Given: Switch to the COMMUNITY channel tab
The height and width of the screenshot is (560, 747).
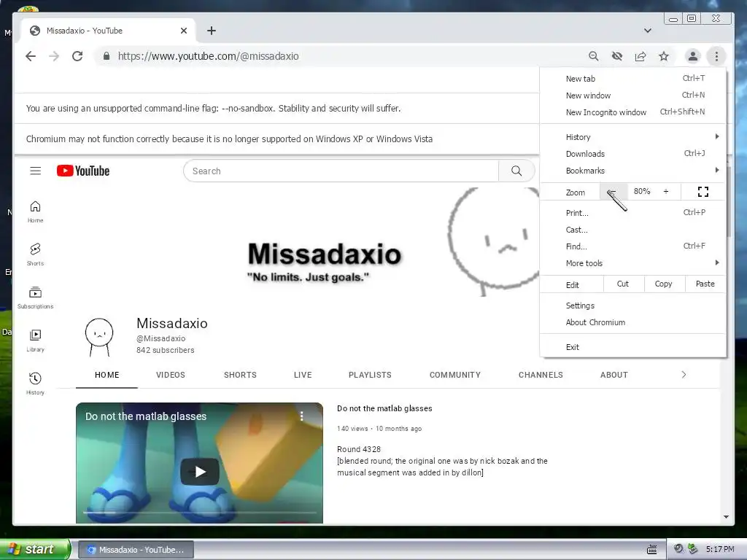Looking at the screenshot, I should click(455, 375).
